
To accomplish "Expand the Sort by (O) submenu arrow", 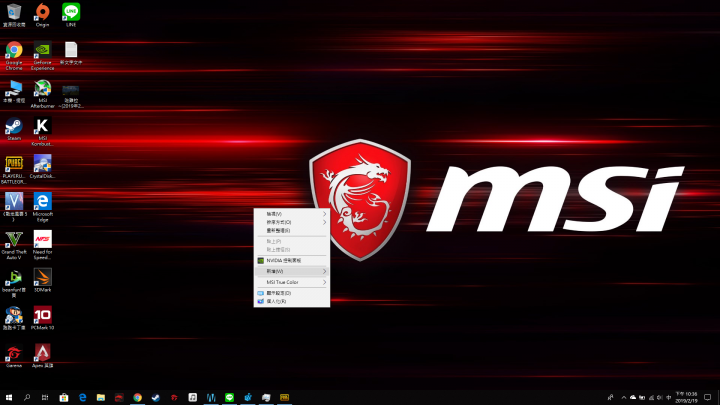I will (x=324, y=222).
